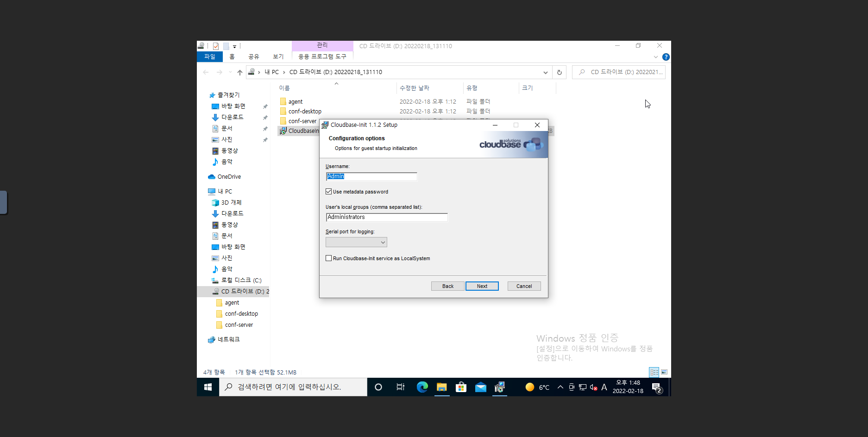Click the Username input field
868x437 pixels.
pos(371,176)
